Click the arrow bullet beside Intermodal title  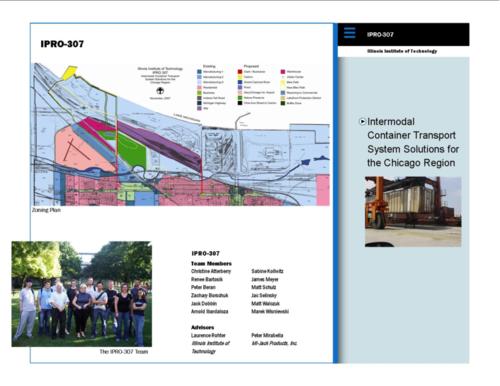click(x=362, y=122)
